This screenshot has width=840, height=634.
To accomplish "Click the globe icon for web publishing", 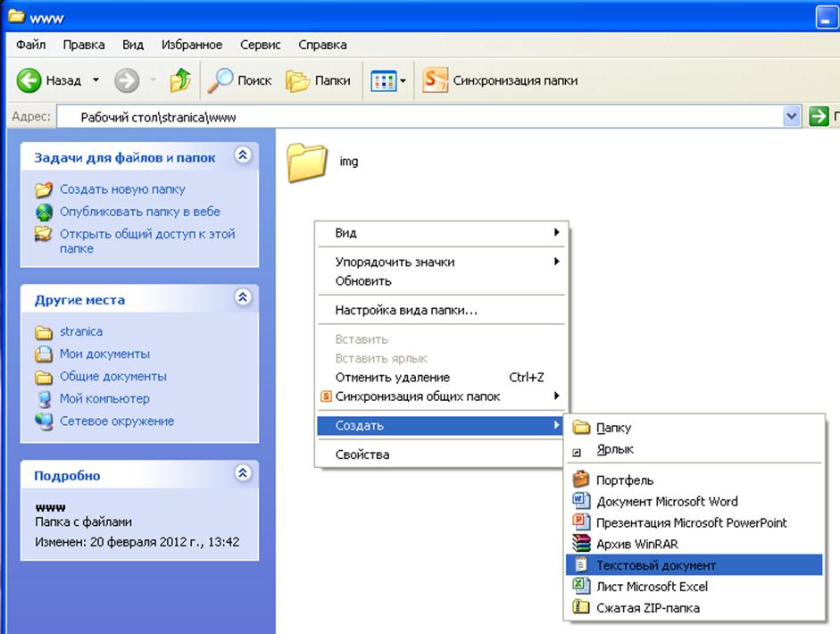I will click(x=44, y=213).
